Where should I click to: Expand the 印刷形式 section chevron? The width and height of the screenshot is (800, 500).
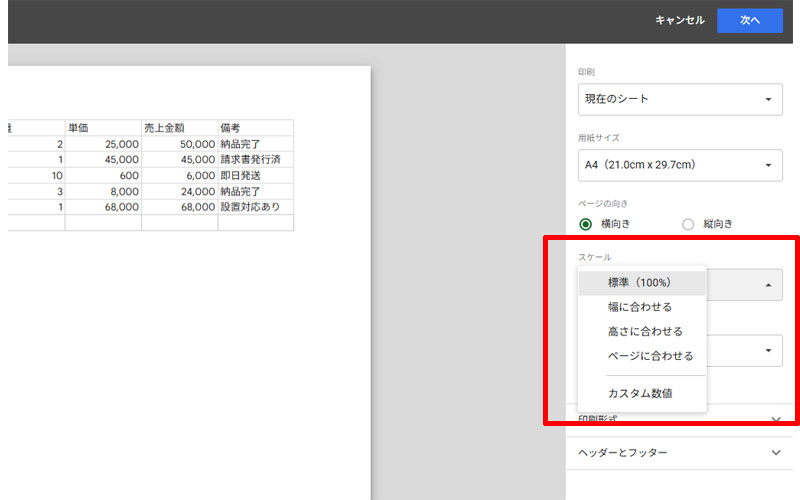[x=776, y=419]
